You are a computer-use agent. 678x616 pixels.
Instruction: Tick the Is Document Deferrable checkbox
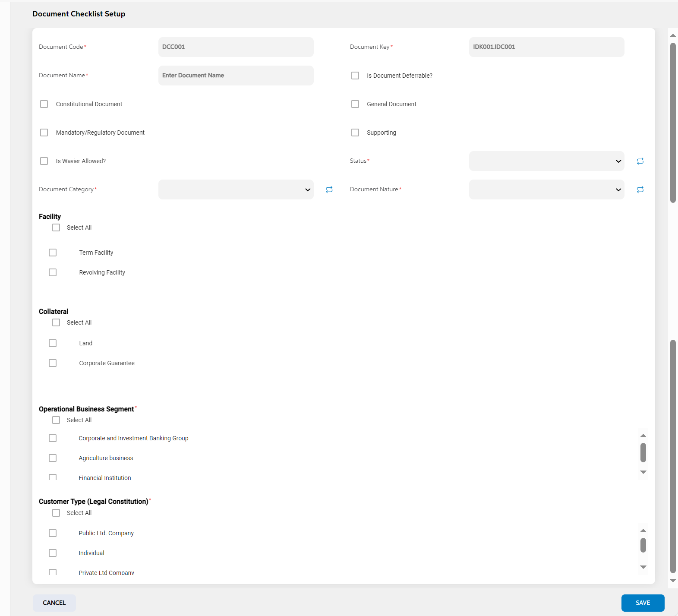(x=355, y=76)
